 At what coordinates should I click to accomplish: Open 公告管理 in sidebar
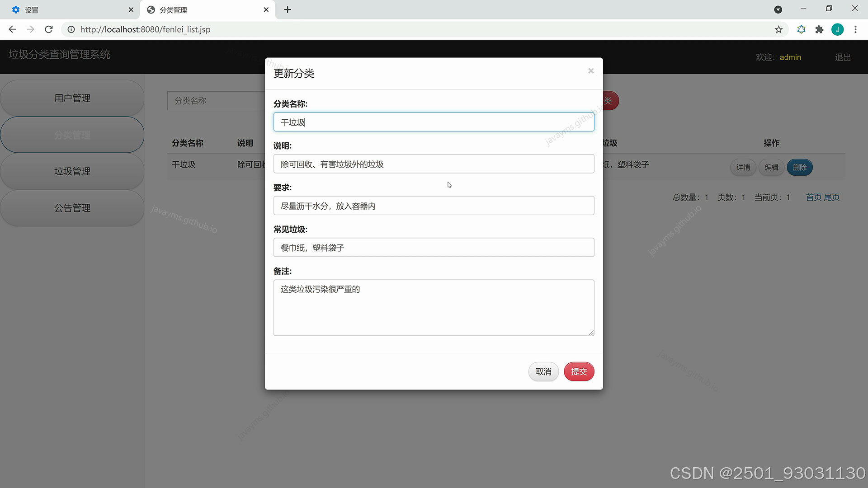click(x=72, y=208)
